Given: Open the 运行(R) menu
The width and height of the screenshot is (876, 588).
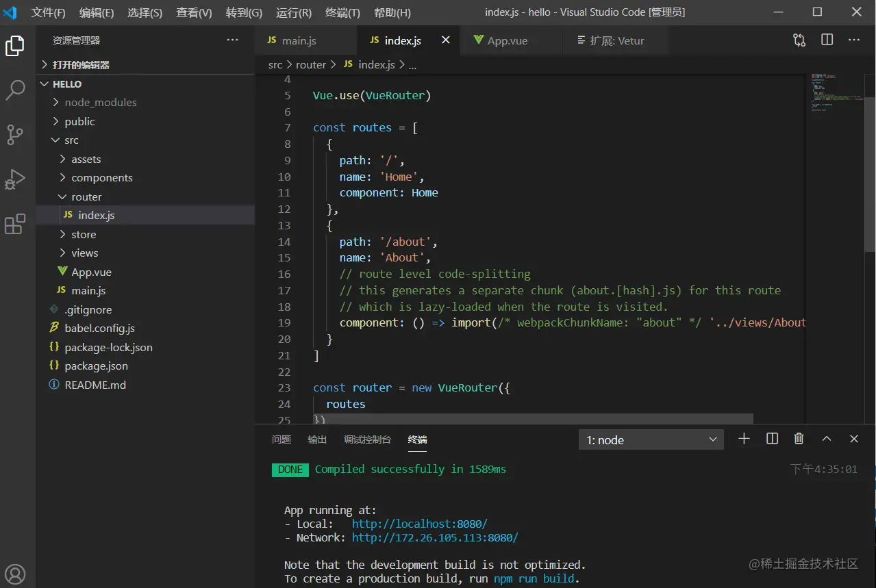Looking at the screenshot, I should (x=294, y=12).
